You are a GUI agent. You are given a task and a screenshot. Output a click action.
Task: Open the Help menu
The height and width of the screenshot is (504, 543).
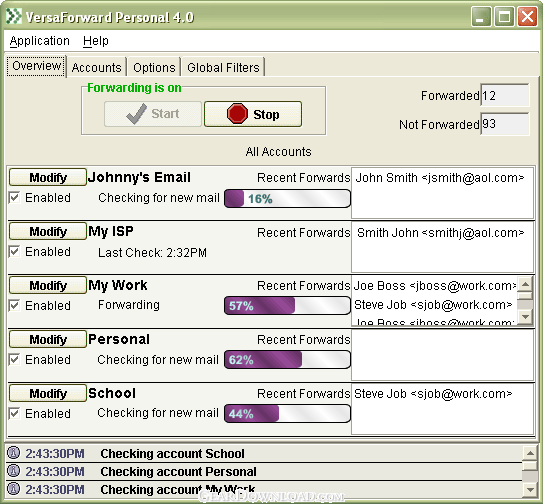tap(96, 41)
